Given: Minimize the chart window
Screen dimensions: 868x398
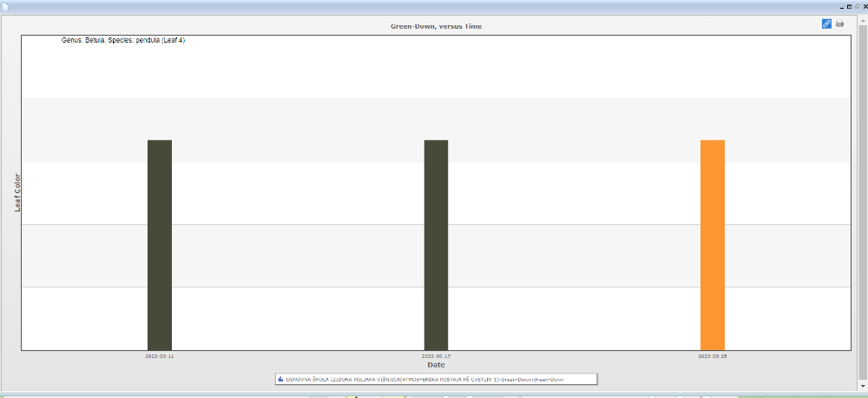Looking at the screenshot, I should point(840,6).
